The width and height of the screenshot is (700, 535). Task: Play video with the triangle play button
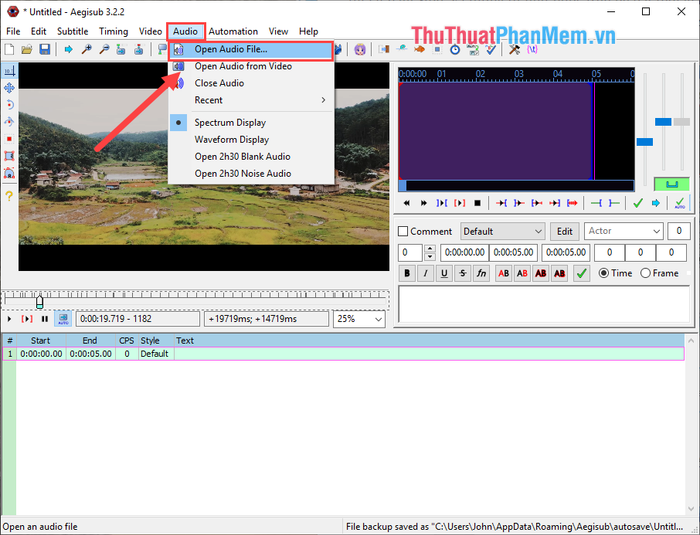click(9, 319)
